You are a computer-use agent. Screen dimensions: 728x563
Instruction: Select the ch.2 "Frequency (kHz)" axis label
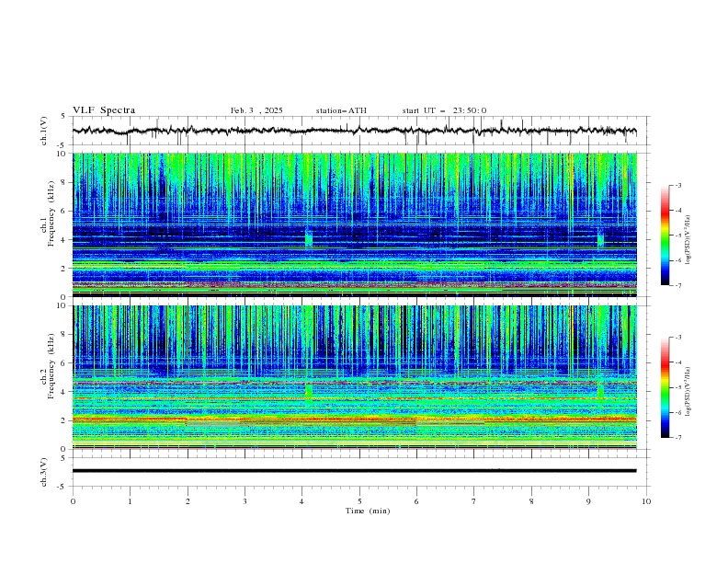[51, 366]
